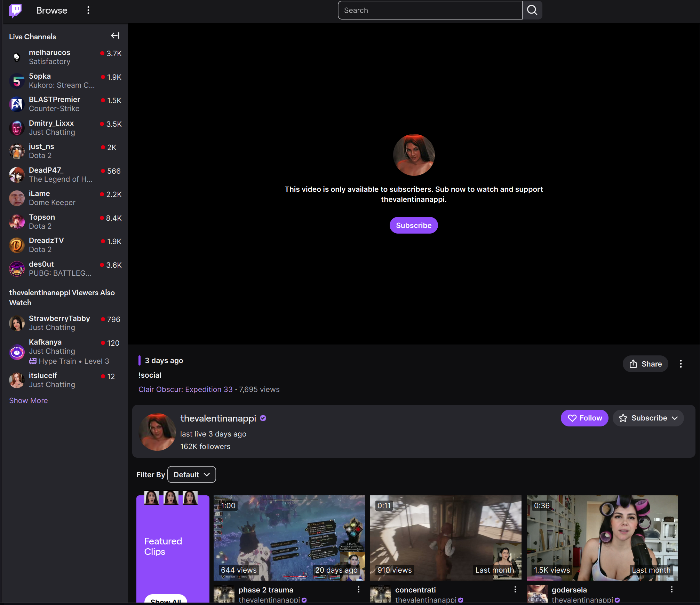
Task: Open options for concentrati clip
Action: [x=515, y=589]
